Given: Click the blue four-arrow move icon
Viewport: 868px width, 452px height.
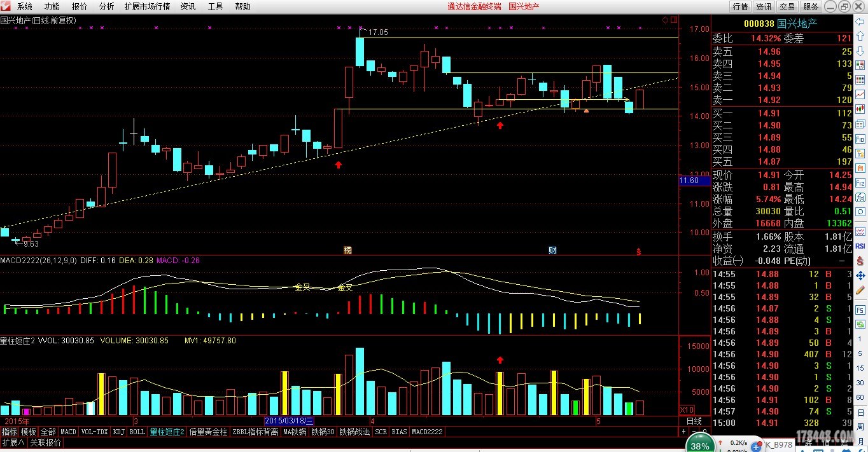Looking at the screenshot, I should point(860,275).
